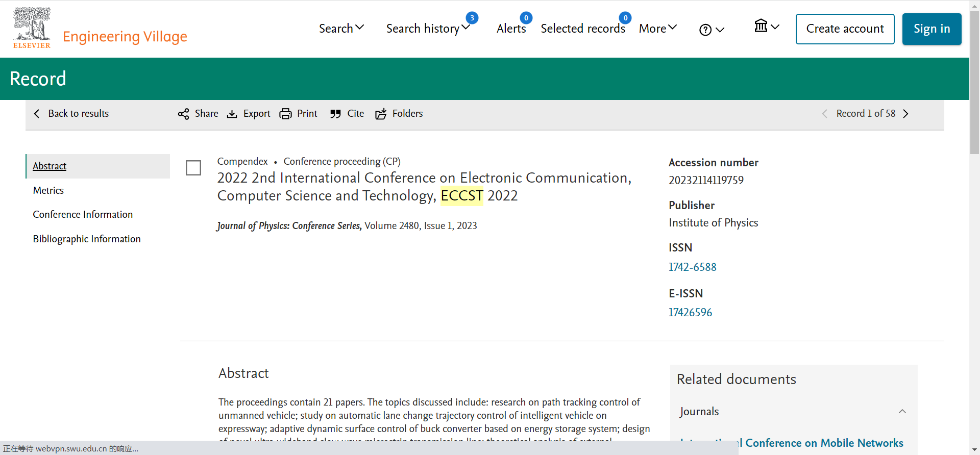Click the Journal of Physics: Conference Series text
The image size is (980, 455).
(x=289, y=226)
